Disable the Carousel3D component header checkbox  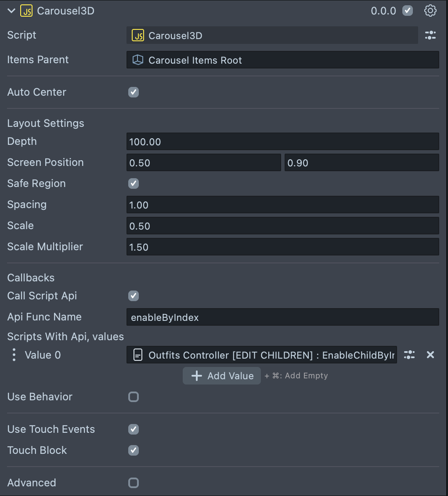coord(408,11)
